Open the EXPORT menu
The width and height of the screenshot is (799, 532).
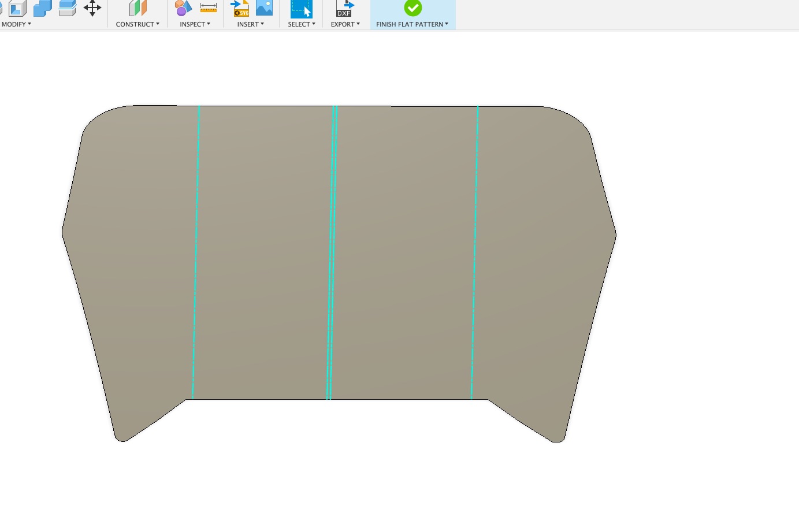coord(345,24)
